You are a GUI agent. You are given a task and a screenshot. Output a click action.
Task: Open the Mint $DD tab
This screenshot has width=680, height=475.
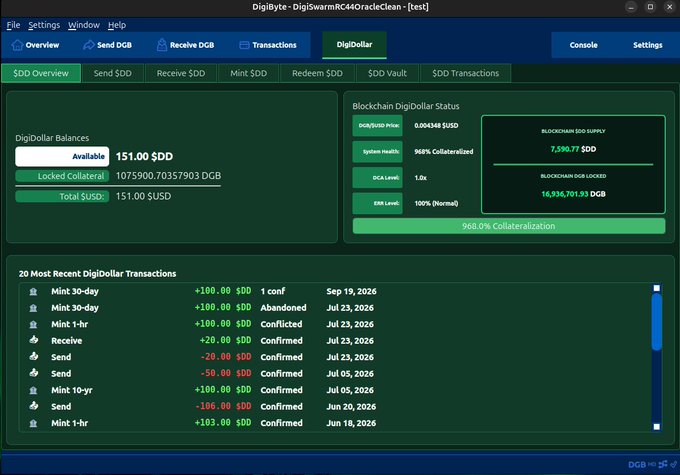pyautogui.click(x=248, y=73)
